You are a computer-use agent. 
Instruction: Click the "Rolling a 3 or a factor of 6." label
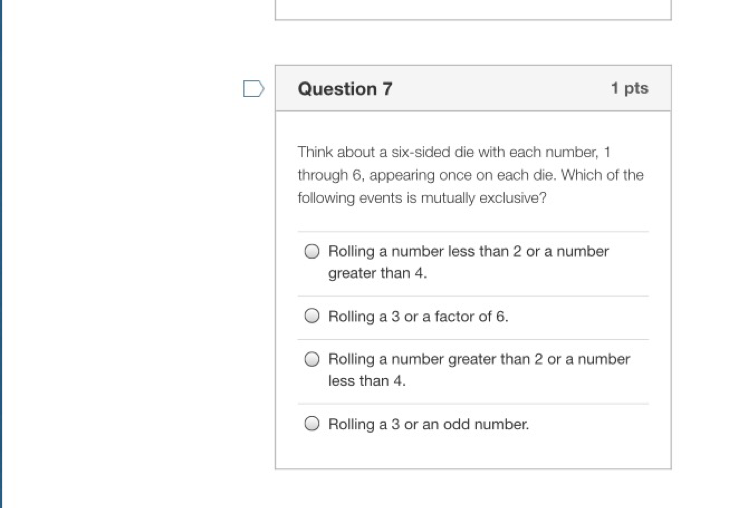418,317
